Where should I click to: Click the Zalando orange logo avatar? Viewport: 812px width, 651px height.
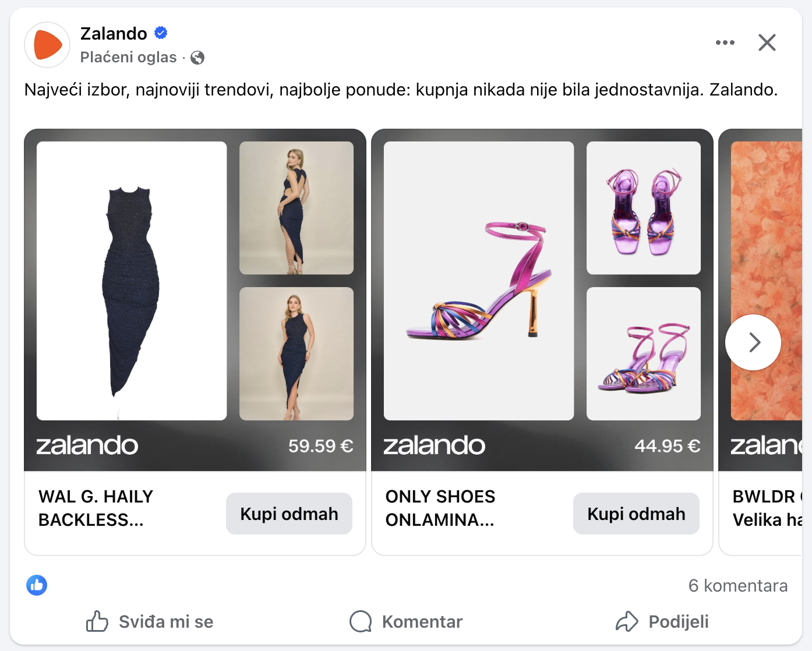pyautogui.click(x=47, y=45)
